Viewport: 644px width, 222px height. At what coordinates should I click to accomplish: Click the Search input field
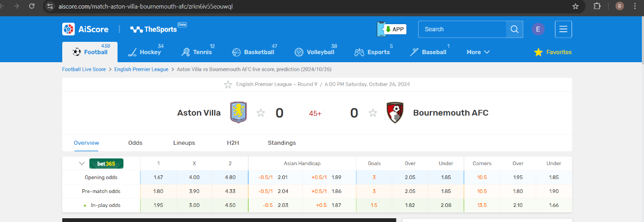pos(462,29)
